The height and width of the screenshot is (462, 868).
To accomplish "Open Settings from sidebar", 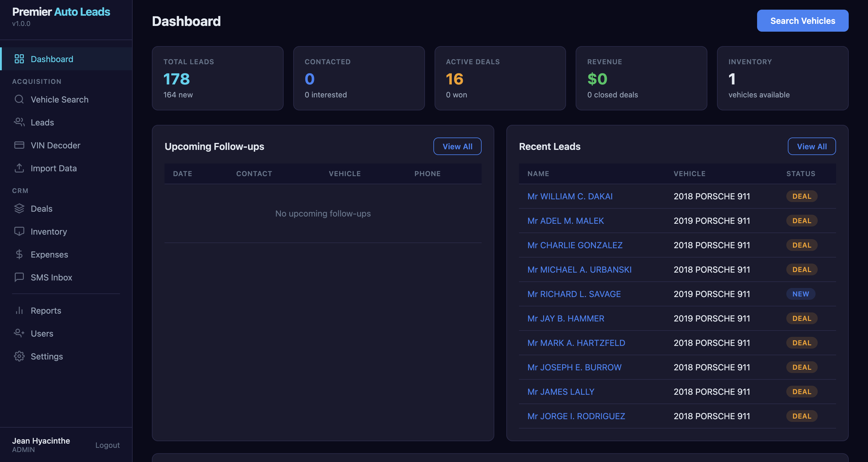I will coord(67,356).
